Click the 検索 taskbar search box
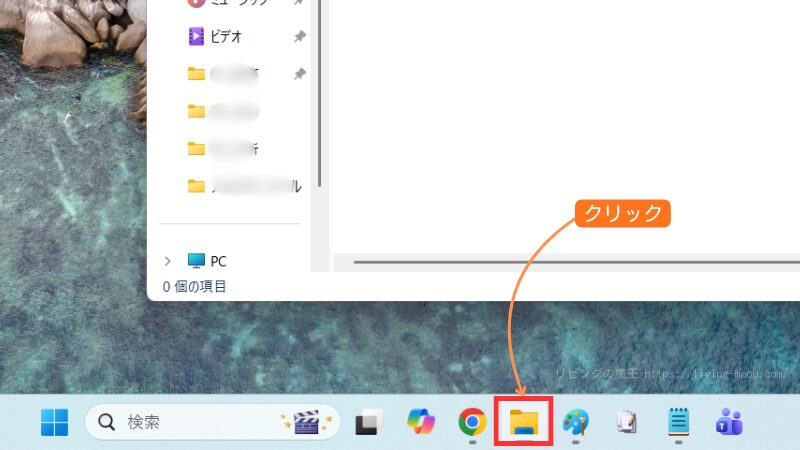 point(180,423)
